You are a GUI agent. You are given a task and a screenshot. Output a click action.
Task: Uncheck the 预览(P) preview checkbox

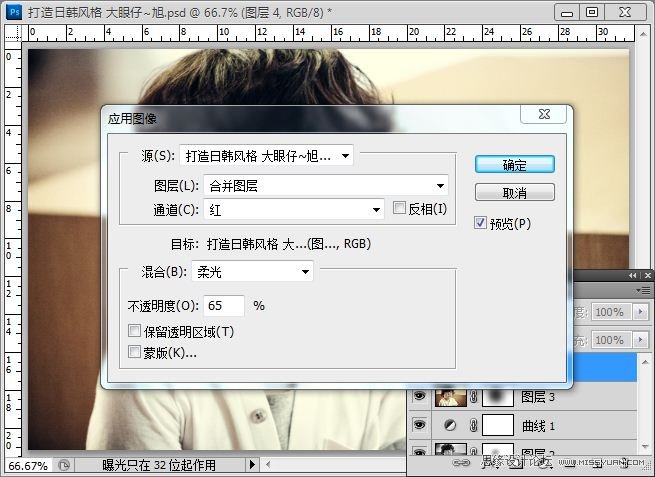[x=480, y=223]
